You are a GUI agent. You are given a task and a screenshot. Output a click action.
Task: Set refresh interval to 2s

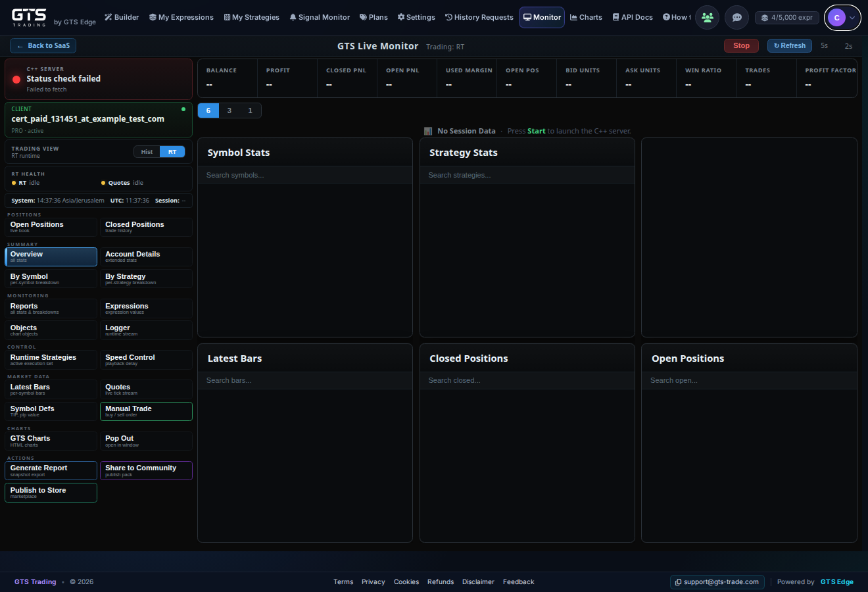pos(848,46)
